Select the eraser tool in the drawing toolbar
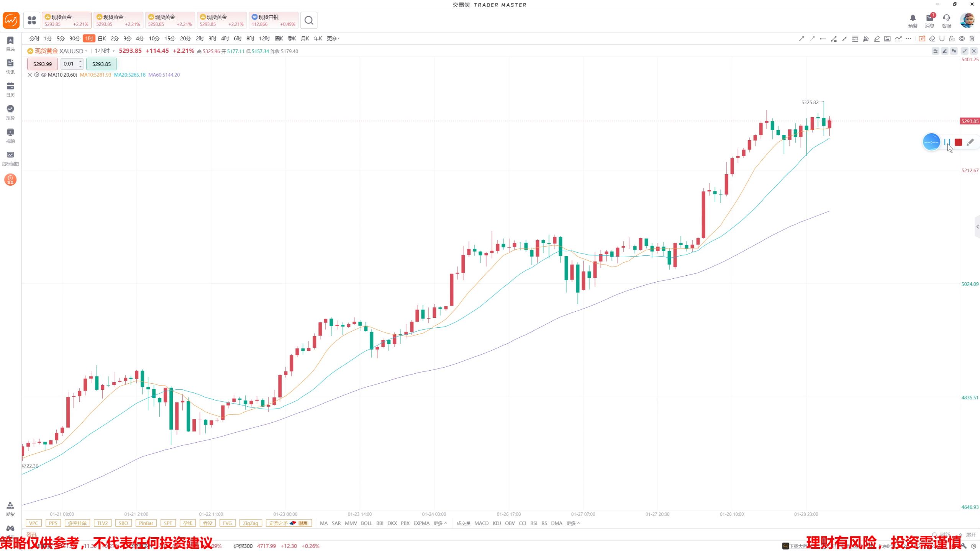 click(932, 39)
